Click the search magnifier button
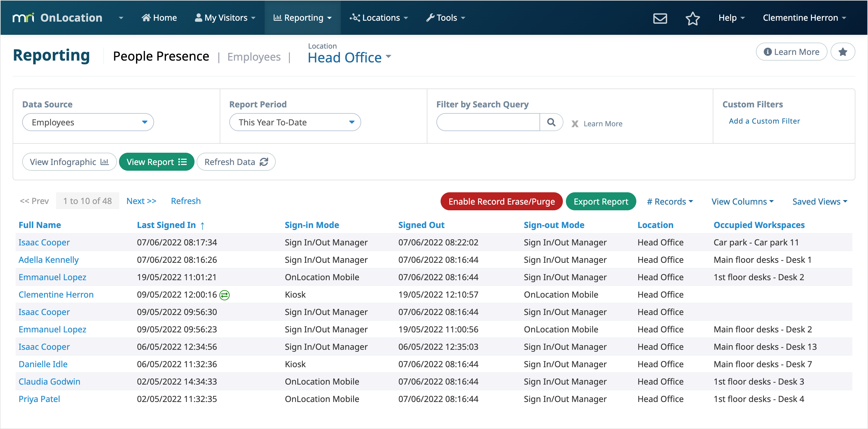This screenshot has width=868, height=429. (x=551, y=122)
